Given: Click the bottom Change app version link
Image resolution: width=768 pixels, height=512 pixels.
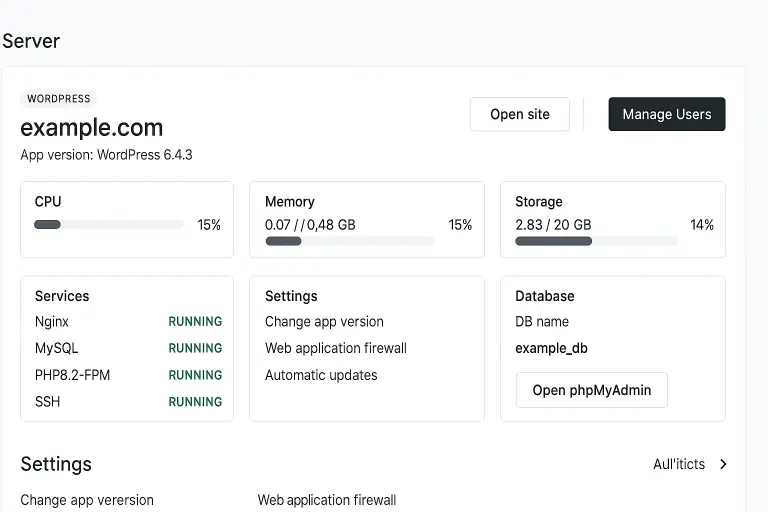Looking at the screenshot, I should pos(87,500).
